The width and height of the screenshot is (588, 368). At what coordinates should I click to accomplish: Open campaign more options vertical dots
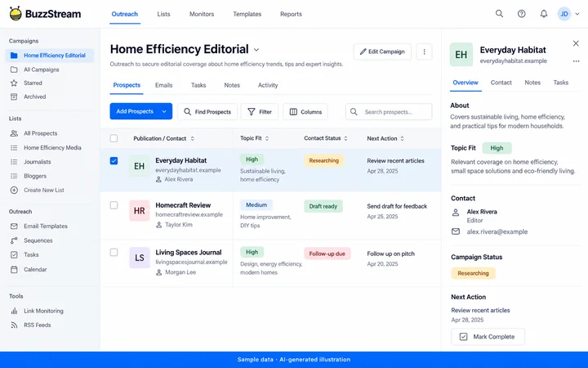pyautogui.click(x=424, y=52)
